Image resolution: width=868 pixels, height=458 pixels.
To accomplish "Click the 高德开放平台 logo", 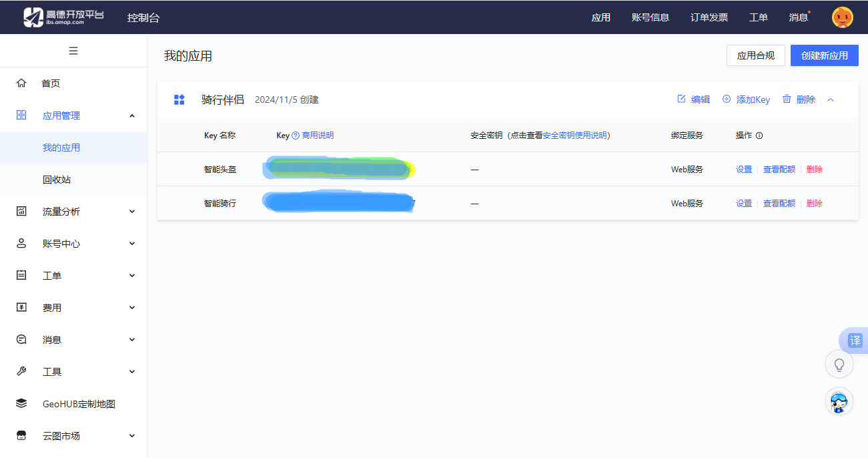I will point(63,17).
